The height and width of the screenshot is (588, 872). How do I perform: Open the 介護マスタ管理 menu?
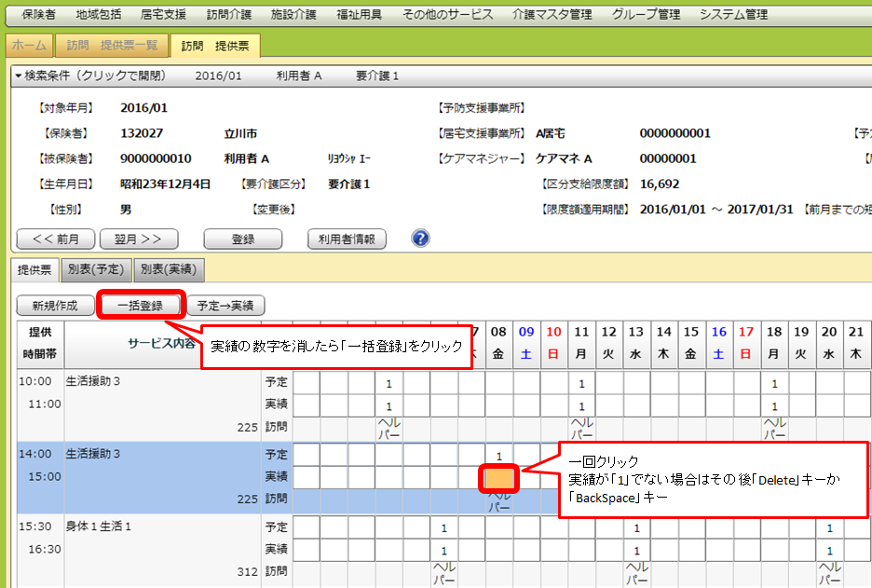[552, 14]
